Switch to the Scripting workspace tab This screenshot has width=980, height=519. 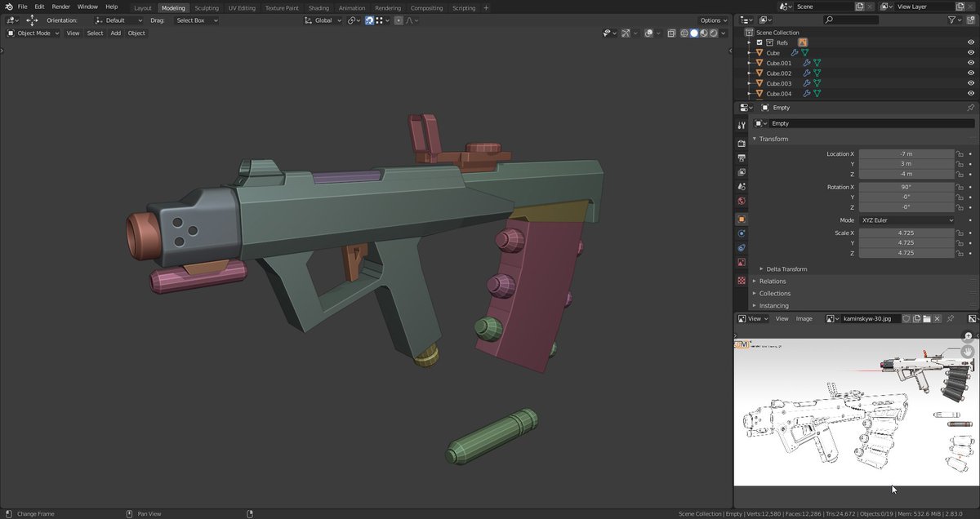tap(464, 8)
